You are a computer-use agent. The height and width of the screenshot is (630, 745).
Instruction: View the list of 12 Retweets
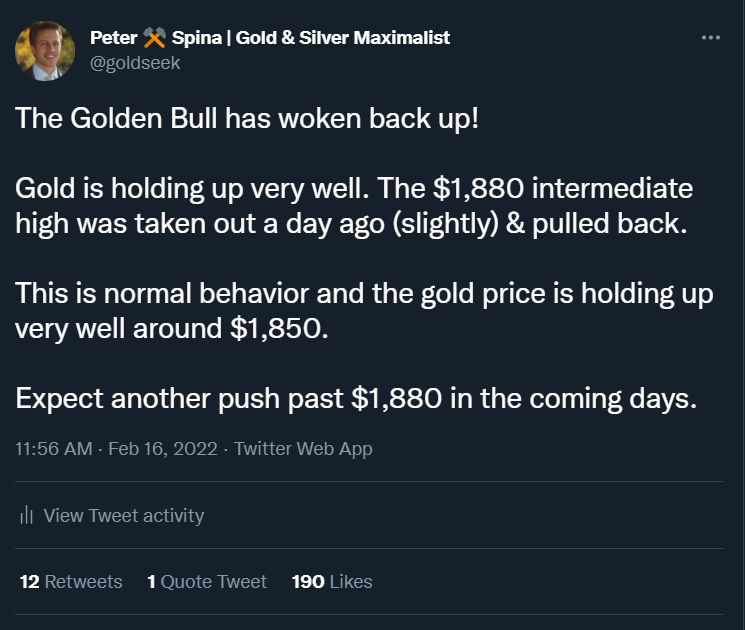(71, 581)
